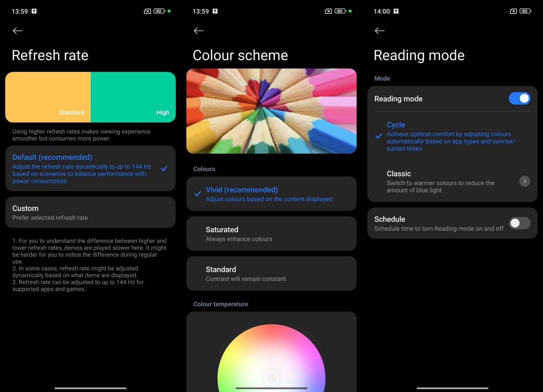Tap back arrow on Reading mode screen
Viewport: 543px width, 392px height.
click(x=379, y=31)
